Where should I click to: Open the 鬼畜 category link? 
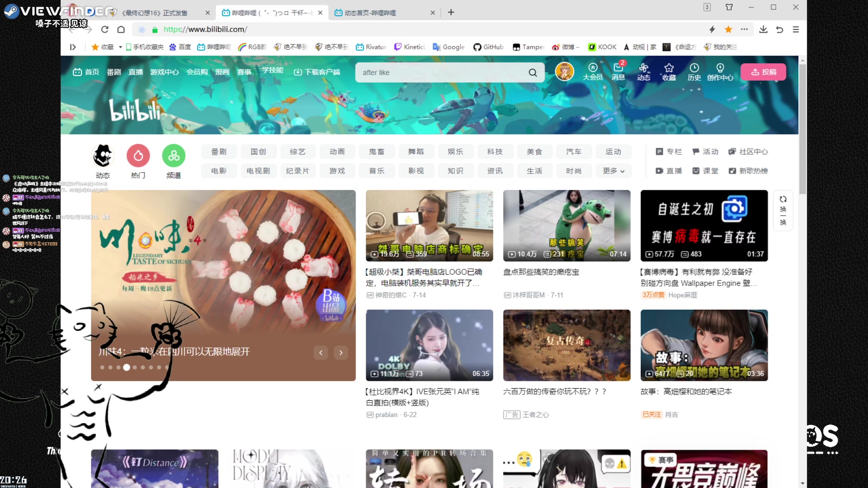pos(377,151)
